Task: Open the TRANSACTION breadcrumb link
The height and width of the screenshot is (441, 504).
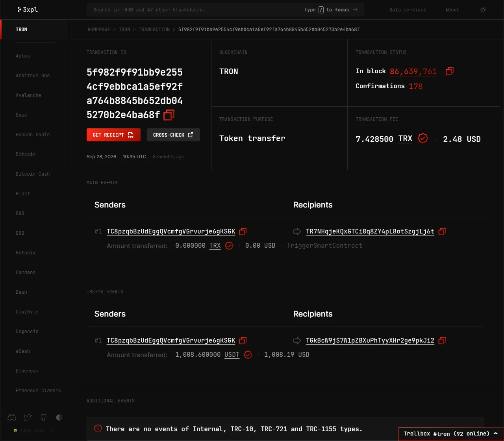Action: [x=154, y=30]
